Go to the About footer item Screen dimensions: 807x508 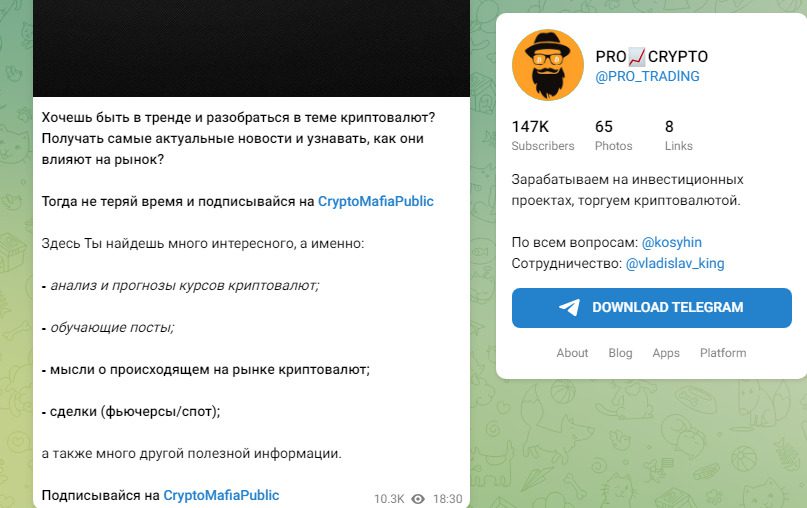[572, 353]
